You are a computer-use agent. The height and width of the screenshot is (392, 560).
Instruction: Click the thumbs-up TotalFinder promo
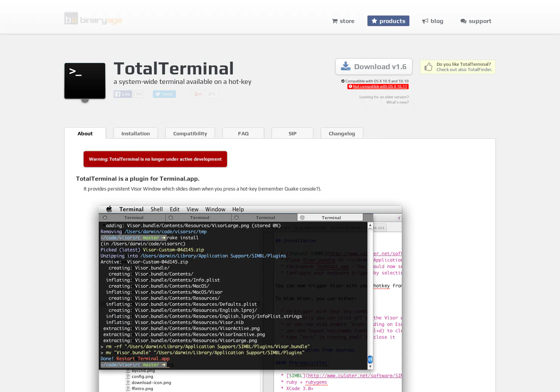(x=458, y=67)
